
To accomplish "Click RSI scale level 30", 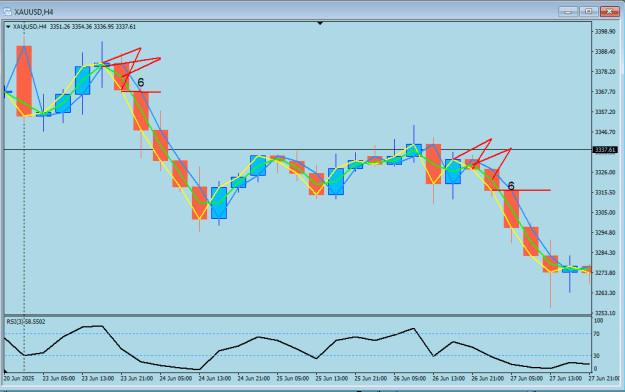I will (x=596, y=356).
